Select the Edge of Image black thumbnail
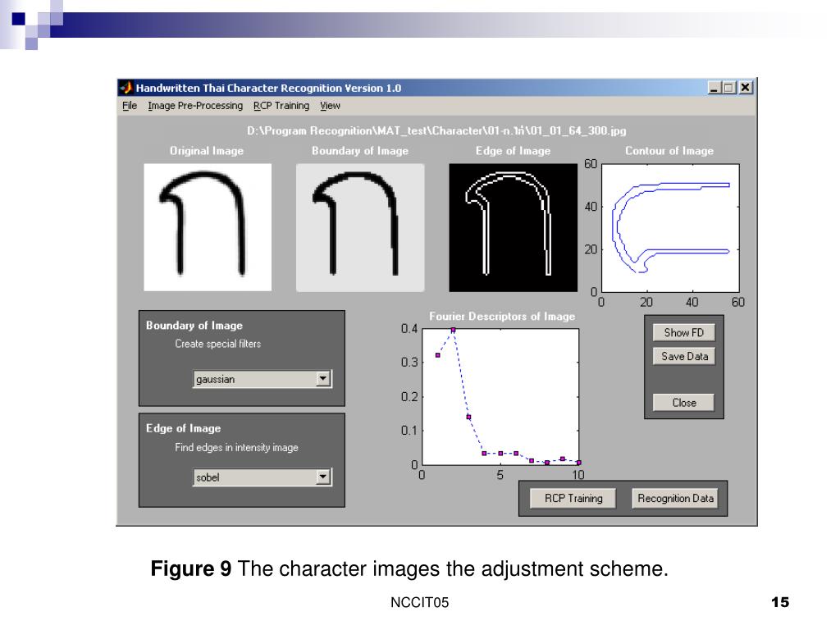 (514, 228)
